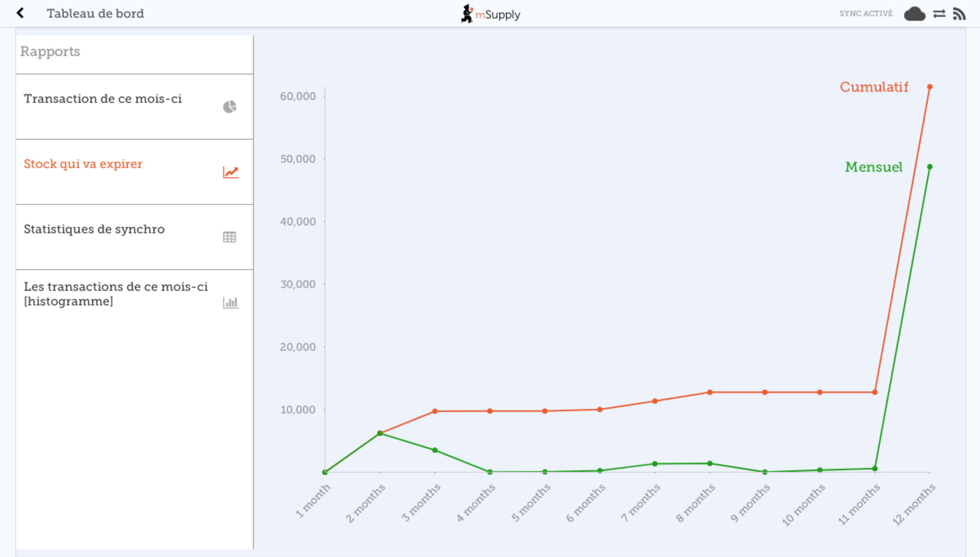
Task: Open Les transactions de ce mois-ci histogramme
Action: pos(115,294)
